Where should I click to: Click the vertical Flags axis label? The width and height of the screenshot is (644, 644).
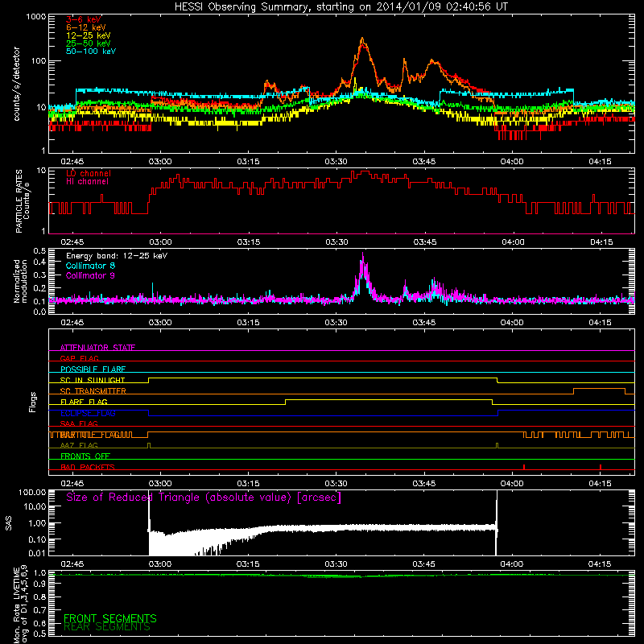[33, 402]
